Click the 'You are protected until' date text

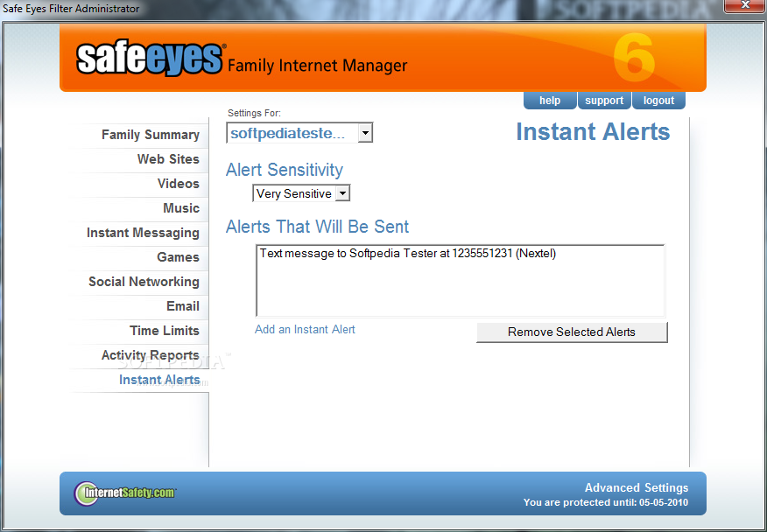(x=606, y=502)
